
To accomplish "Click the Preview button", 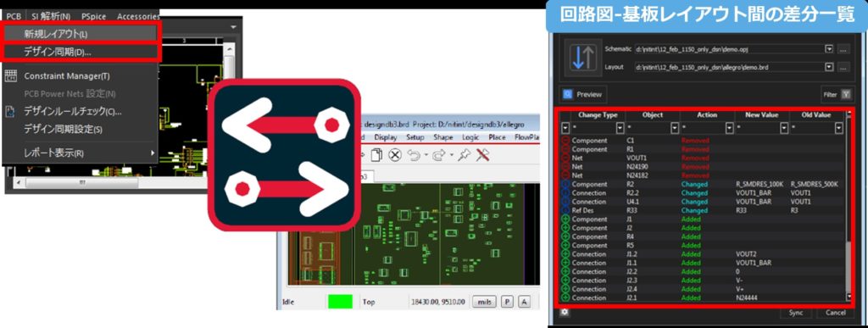I will [x=583, y=95].
